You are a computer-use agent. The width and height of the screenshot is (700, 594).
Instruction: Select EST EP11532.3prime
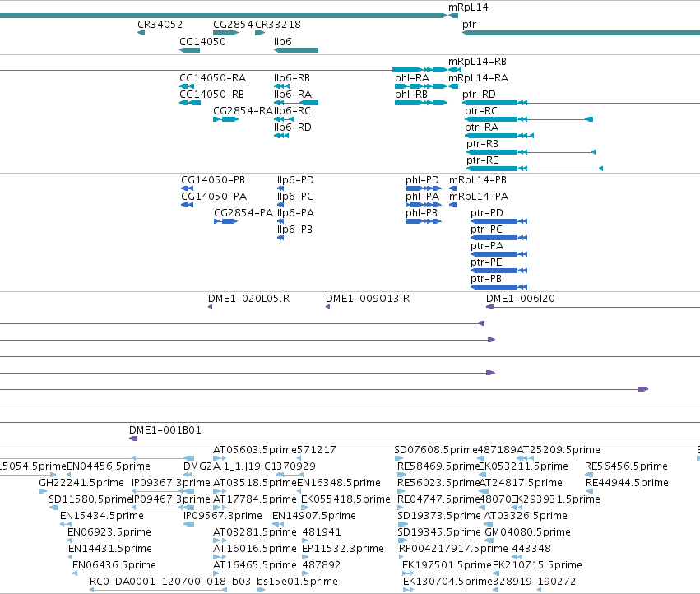(305, 557)
